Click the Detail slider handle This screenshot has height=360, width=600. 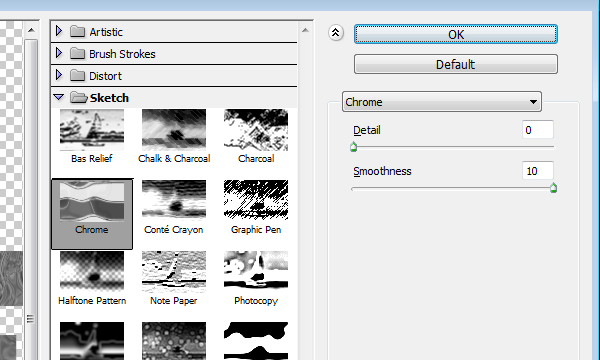click(354, 147)
